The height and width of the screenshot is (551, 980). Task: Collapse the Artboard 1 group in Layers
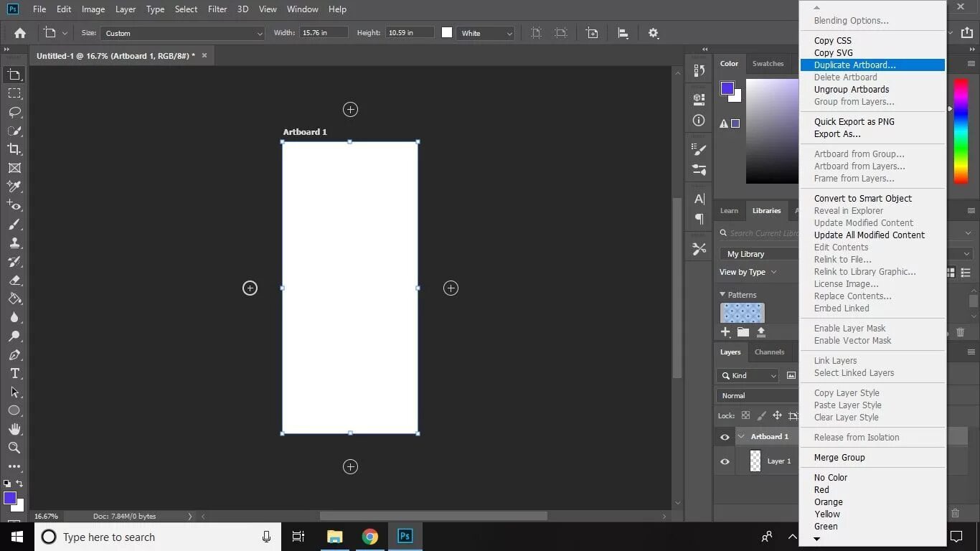(741, 437)
